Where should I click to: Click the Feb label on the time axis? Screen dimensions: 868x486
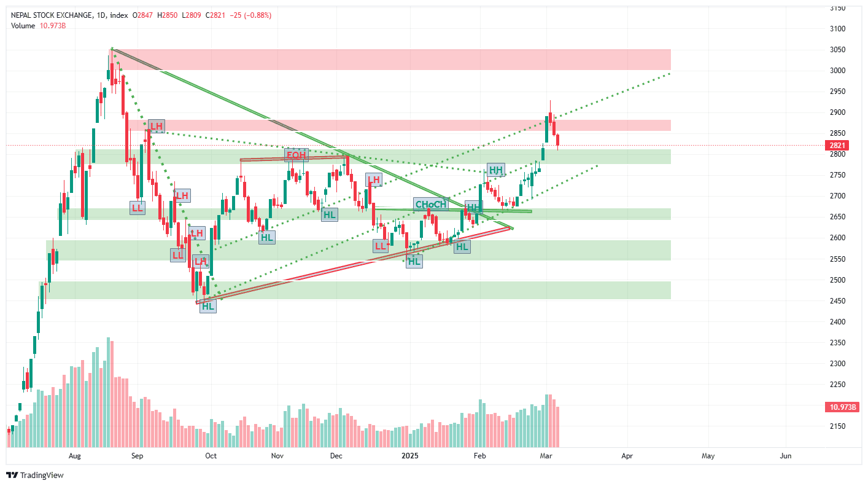tap(480, 457)
